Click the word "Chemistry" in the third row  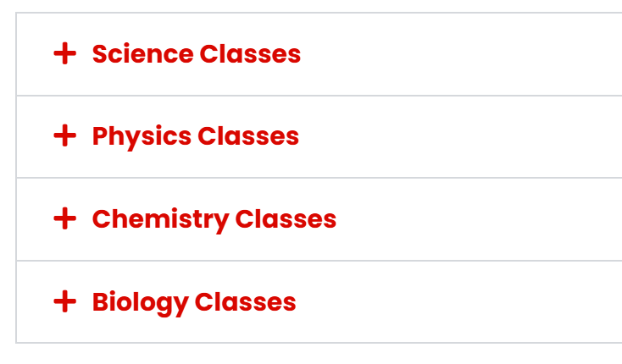point(160,219)
